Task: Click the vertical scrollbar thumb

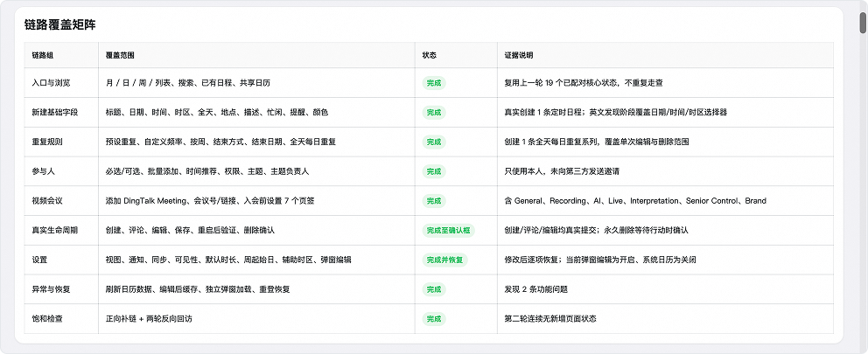Action: click(x=863, y=23)
